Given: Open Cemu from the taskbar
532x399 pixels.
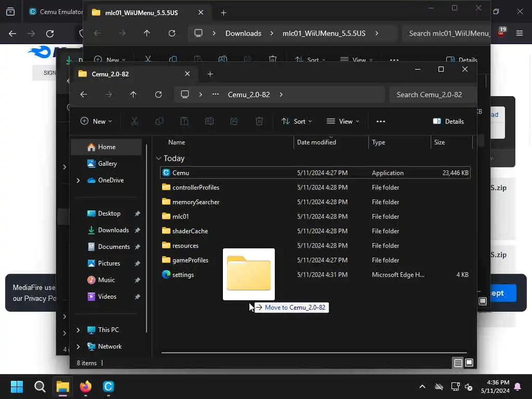Looking at the screenshot, I should pyautogui.click(x=109, y=387).
